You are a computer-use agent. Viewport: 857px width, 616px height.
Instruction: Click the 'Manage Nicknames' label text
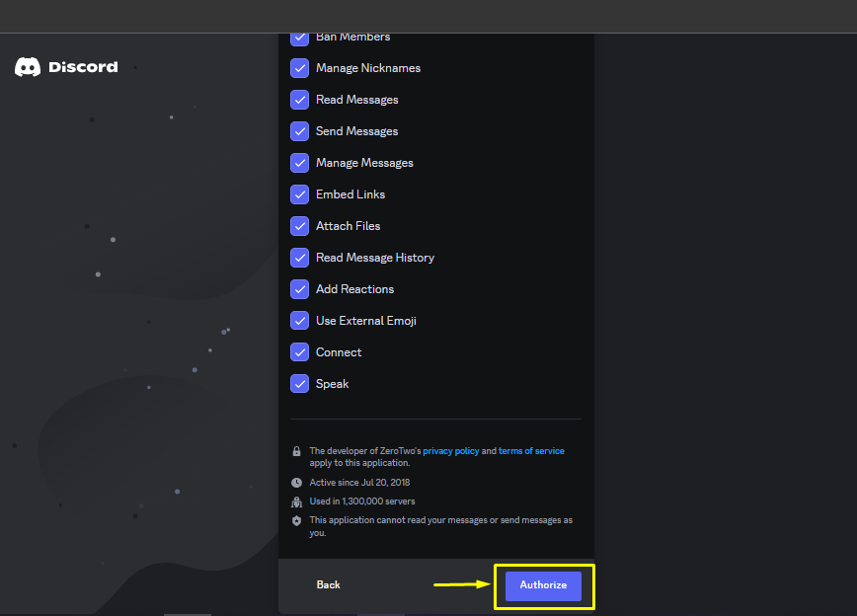[x=368, y=68]
